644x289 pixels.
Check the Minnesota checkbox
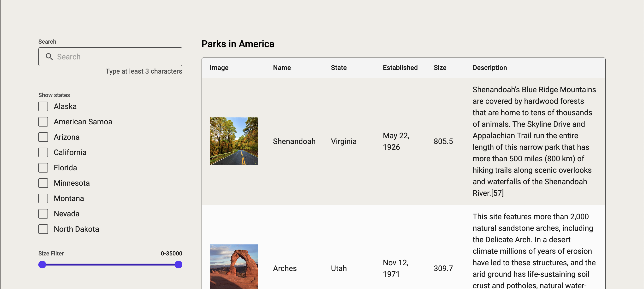[43, 183]
